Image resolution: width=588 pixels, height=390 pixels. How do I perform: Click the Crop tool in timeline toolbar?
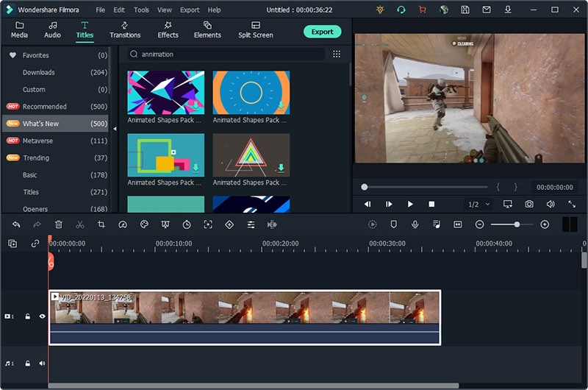pyautogui.click(x=101, y=224)
